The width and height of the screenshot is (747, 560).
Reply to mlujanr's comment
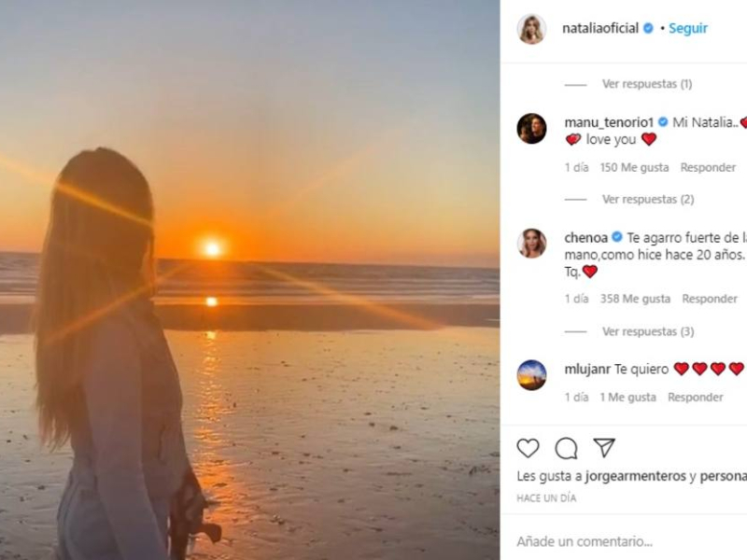pos(696,397)
